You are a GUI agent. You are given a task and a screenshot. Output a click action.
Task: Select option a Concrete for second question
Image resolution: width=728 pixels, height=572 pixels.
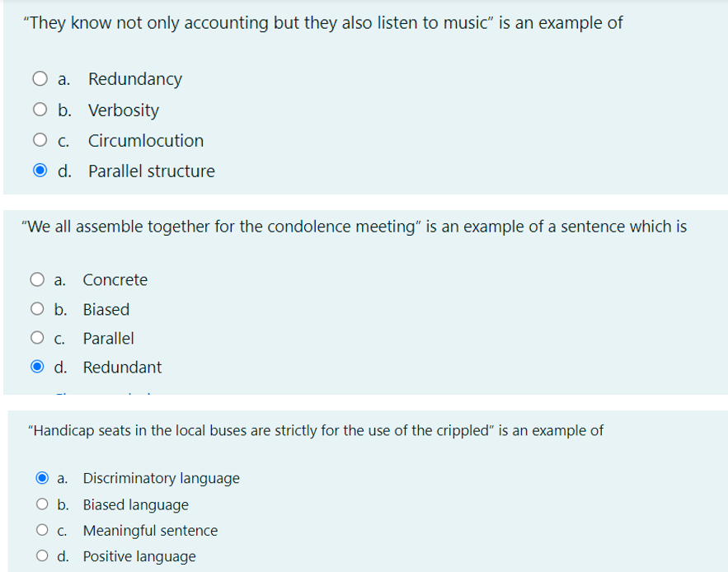tap(36, 279)
